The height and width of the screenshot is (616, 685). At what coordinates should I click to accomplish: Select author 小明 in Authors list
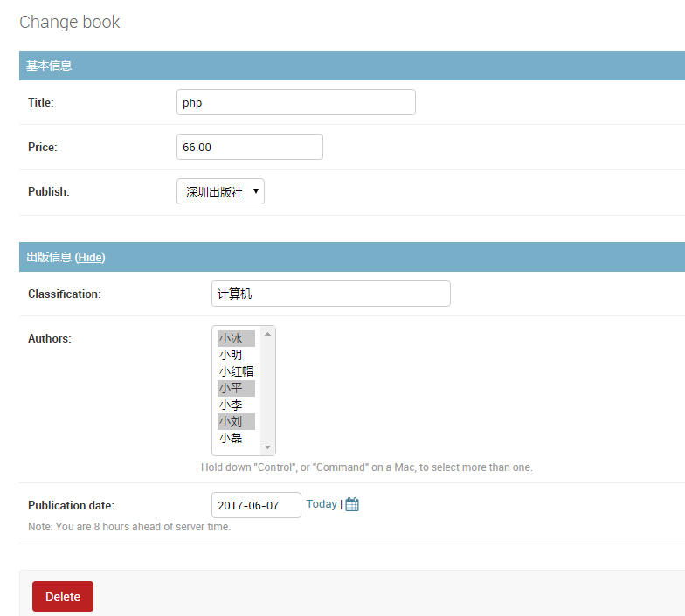236,355
